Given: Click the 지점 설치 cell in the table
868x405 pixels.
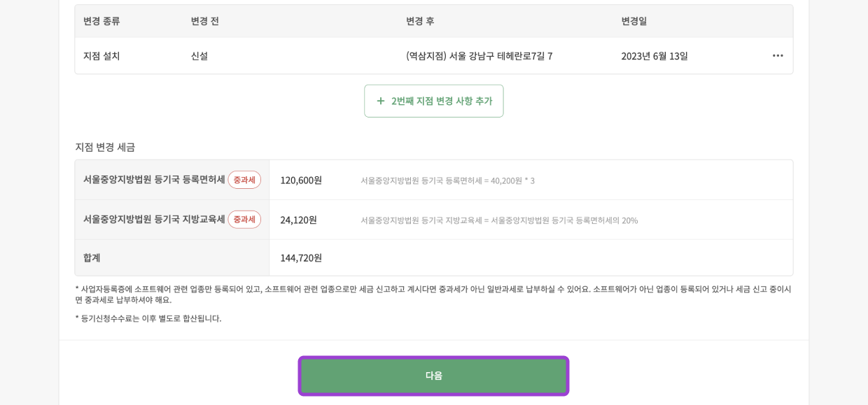Looking at the screenshot, I should coord(101,56).
